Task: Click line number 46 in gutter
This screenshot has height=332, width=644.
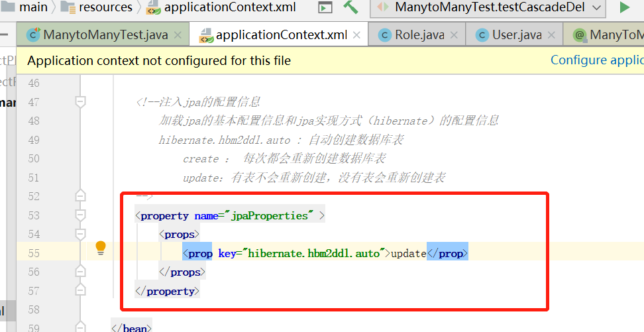Action: 34,83
